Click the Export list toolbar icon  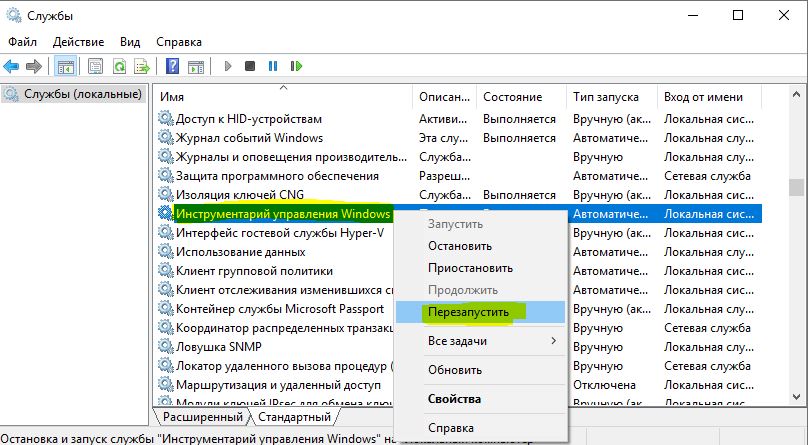pos(142,66)
